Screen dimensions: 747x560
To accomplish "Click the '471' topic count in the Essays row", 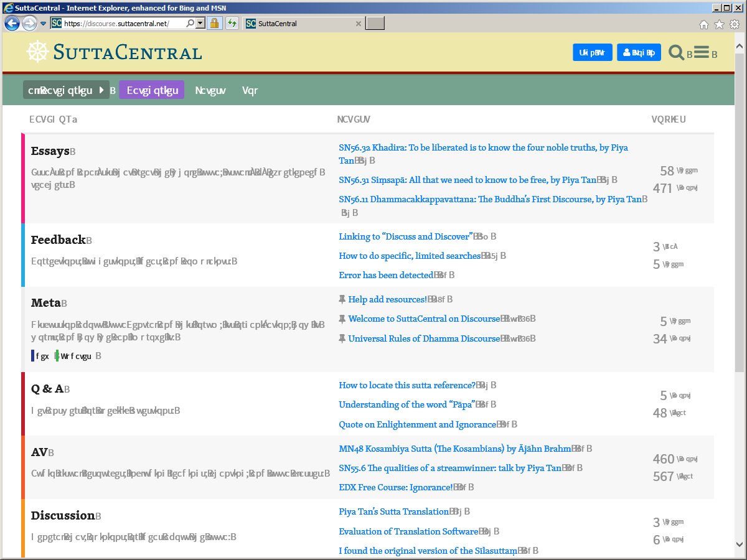I will (662, 189).
